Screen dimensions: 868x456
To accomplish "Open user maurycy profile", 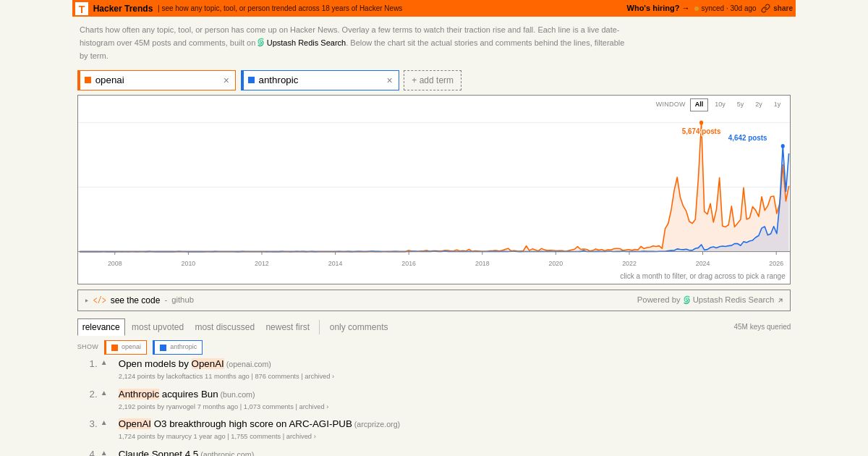I will (x=179, y=436).
